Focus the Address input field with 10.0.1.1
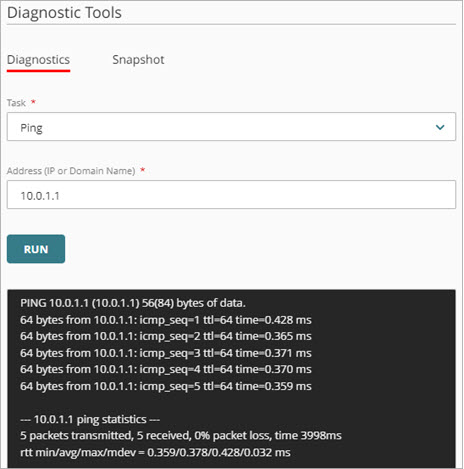The height and width of the screenshot is (469, 464). (x=231, y=195)
